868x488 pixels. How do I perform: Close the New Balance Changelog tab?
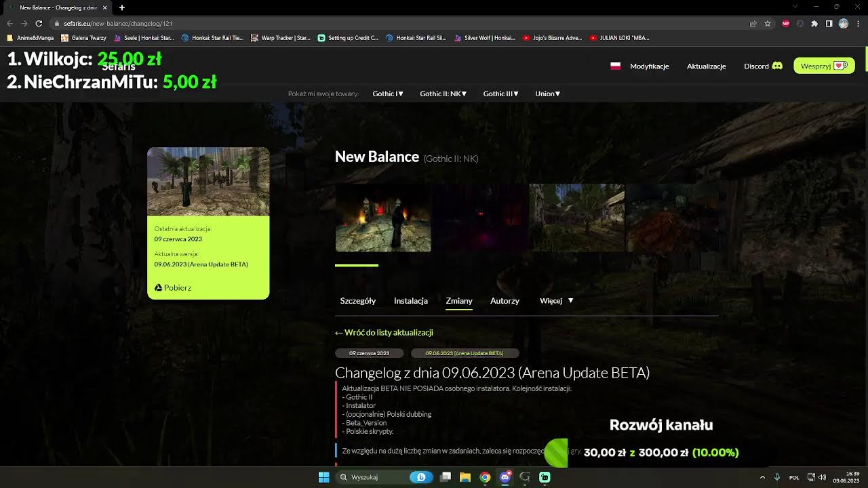[x=104, y=7]
